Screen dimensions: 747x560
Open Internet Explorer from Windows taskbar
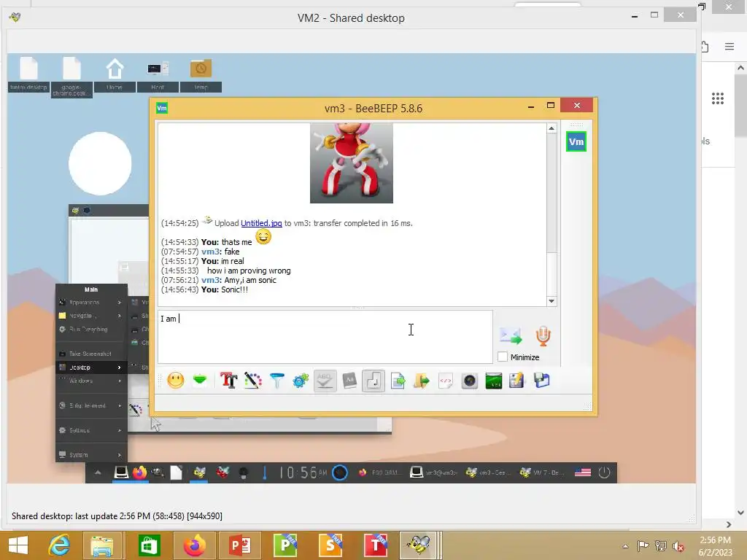pyautogui.click(x=59, y=545)
